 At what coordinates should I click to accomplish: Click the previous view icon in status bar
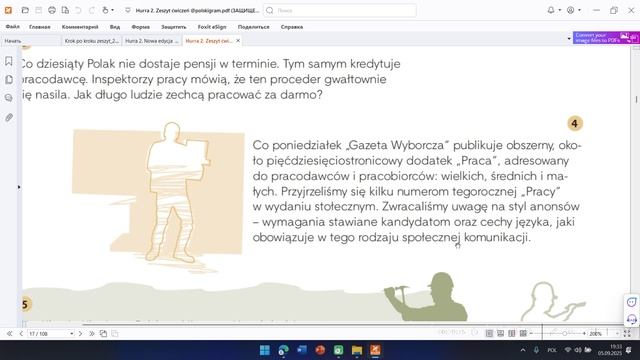click(x=103, y=334)
